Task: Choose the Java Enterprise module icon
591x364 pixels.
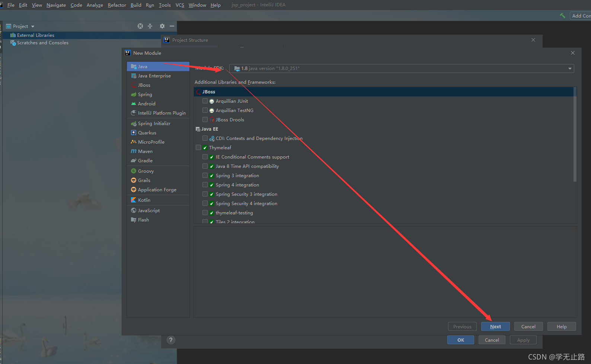Action: point(134,76)
